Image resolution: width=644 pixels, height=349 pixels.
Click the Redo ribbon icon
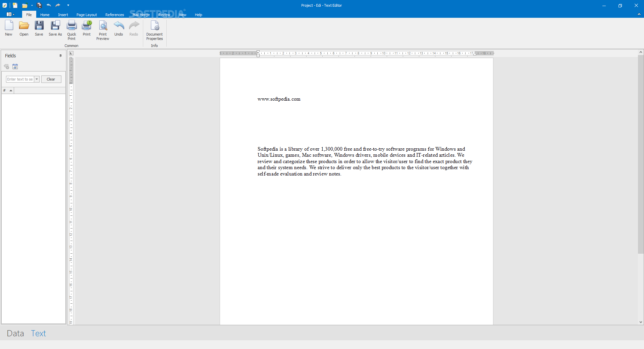click(134, 28)
